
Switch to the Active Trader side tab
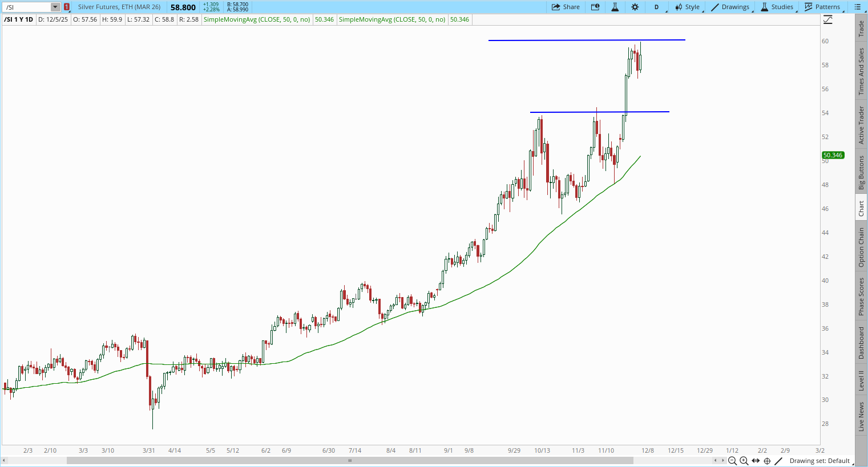(861, 125)
